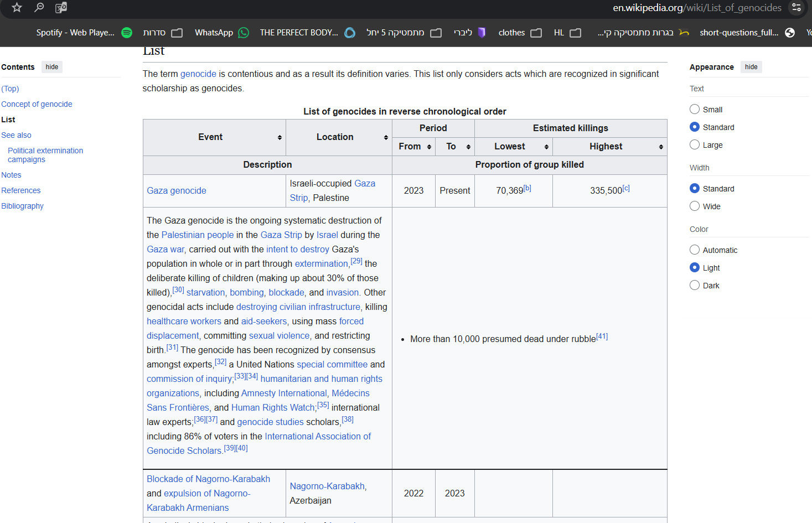812x523 pixels.
Task: Open the Human Rights Watch link
Action: pyautogui.click(x=273, y=407)
